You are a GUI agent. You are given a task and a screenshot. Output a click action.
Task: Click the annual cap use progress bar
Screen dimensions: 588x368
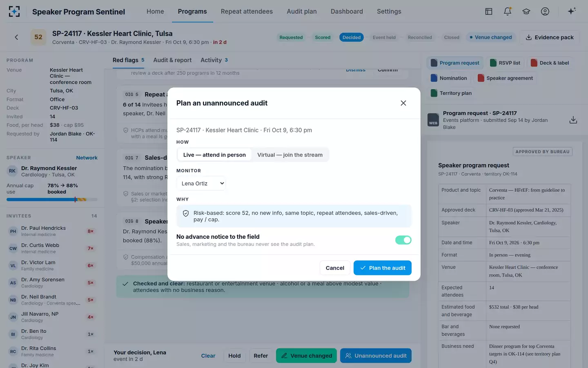point(52,200)
